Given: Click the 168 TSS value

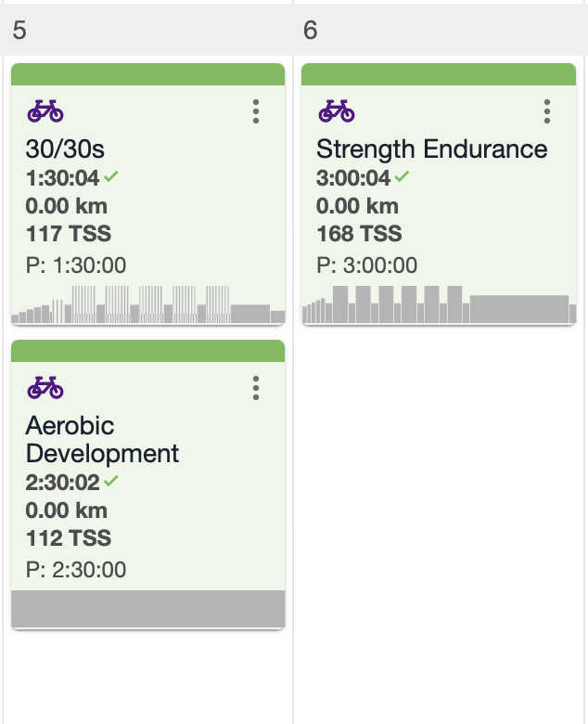Looking at the screenshot, I should [359, 234].
